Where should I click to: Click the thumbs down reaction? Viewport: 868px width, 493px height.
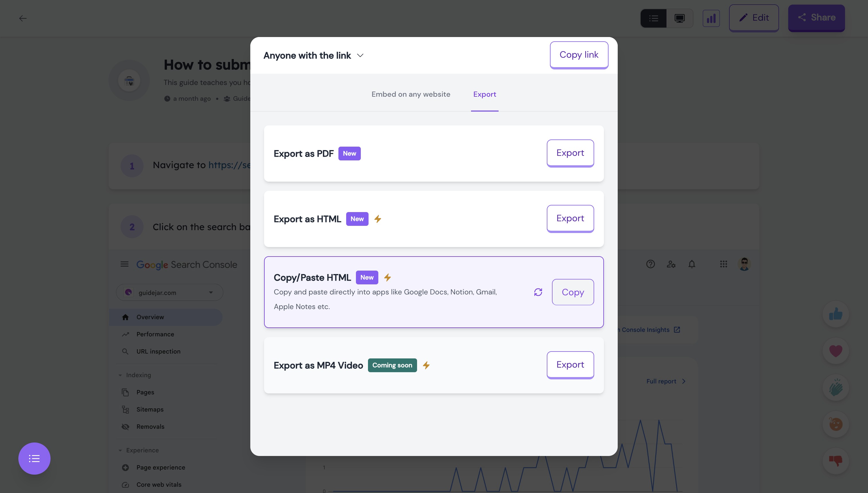pos(836,461)
